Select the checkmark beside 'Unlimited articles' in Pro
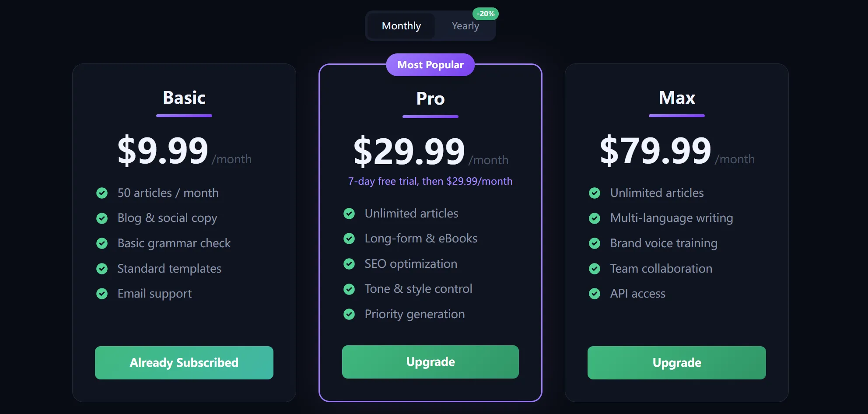868x414 pixels. click(349, 214)
